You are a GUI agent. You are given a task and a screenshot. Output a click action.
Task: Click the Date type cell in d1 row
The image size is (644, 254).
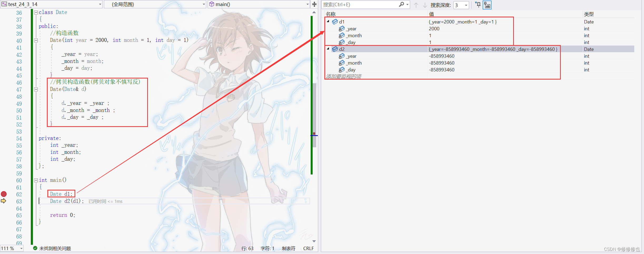pyautogui.click(x=589, y=22)
